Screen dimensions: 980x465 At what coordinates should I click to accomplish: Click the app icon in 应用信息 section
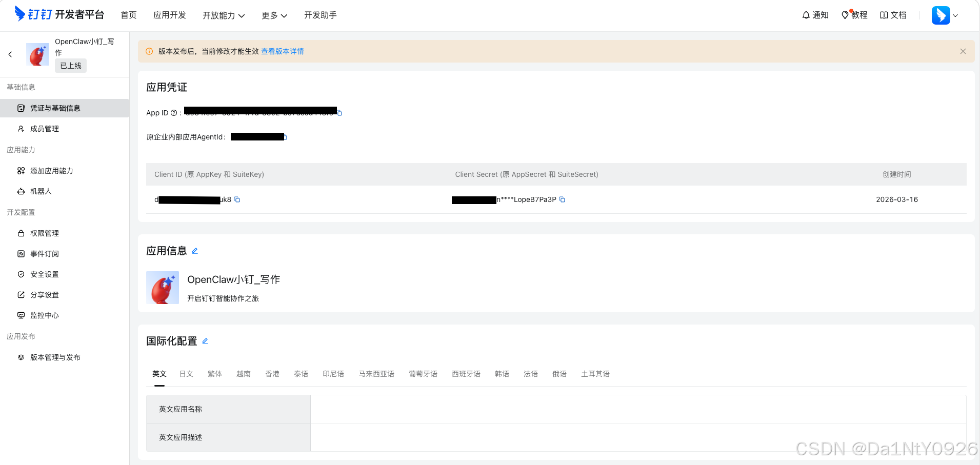163,288
